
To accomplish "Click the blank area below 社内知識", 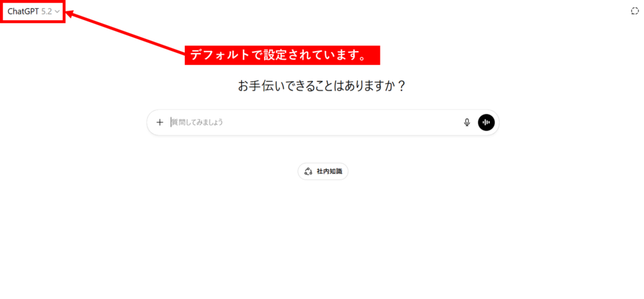I will [323, 239].
